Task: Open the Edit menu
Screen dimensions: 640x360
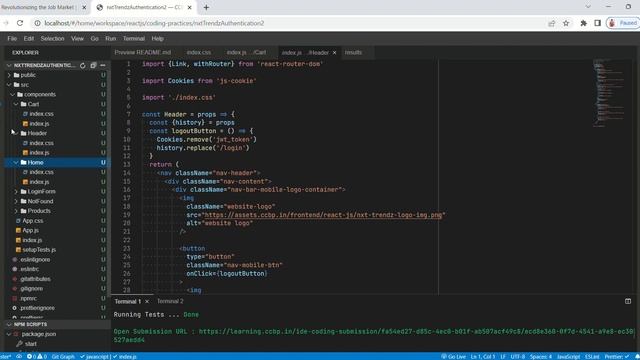Action: [x=29, y=39]
